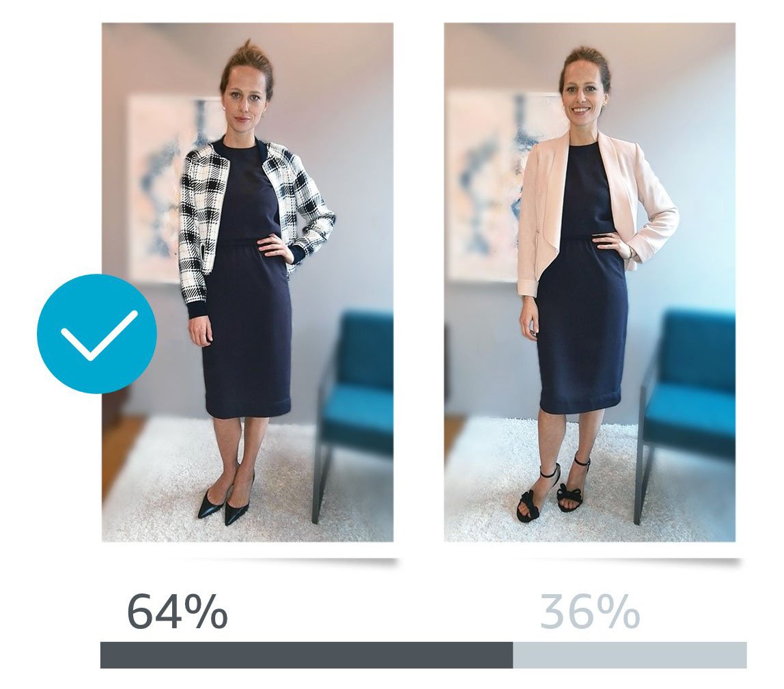Screen dimensions: 784x689
Task: Click the navy skirt in the left photo
Action: 247,330
